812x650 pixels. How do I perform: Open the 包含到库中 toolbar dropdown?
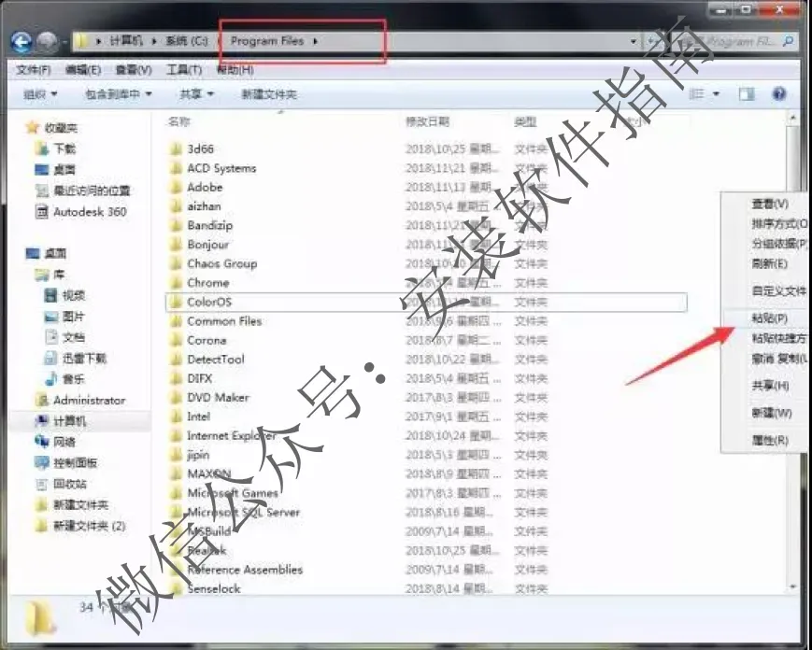(x=119, y=94)
